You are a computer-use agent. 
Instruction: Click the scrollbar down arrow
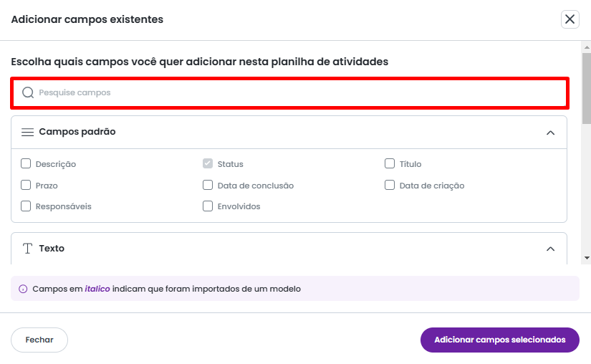(587, 257)
